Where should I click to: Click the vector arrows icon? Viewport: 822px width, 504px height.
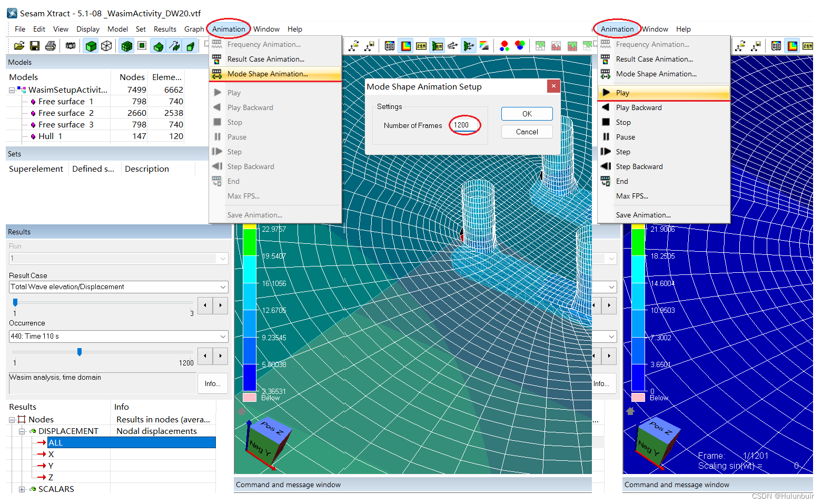click(452, 46)
